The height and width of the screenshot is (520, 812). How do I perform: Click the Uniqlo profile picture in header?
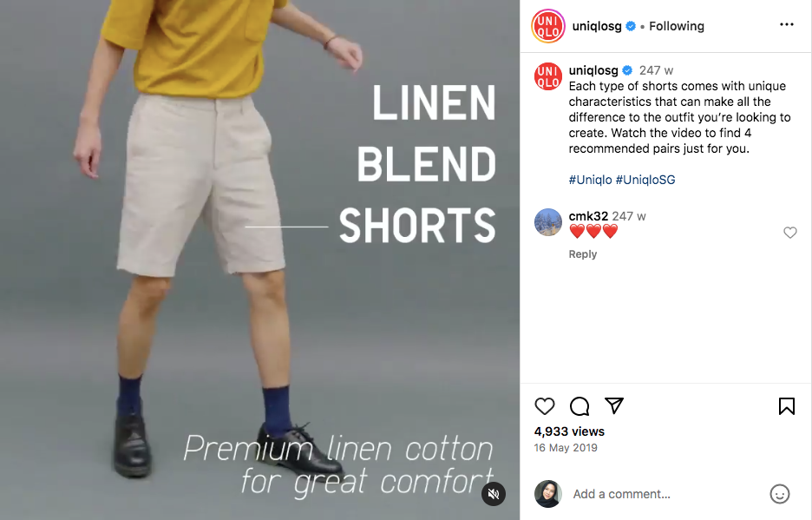coord(548,26)
